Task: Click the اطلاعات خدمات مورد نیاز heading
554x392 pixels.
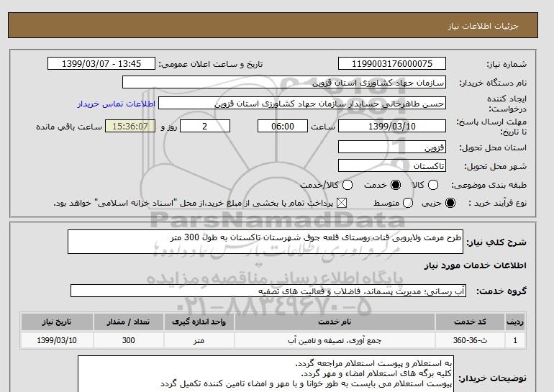Action: click(475, 265)
